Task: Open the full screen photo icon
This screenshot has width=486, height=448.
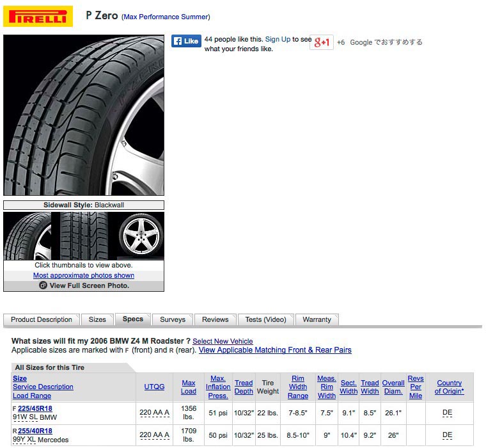Action: (43, 285)
